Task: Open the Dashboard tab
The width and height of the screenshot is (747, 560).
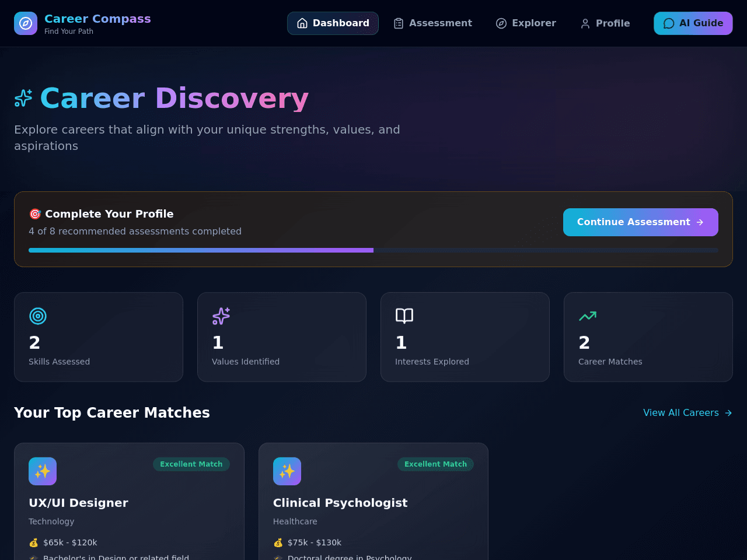Action: [333, 23]
